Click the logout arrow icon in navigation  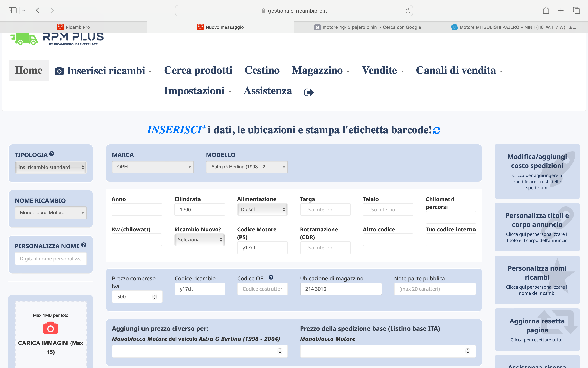(309, 92)
